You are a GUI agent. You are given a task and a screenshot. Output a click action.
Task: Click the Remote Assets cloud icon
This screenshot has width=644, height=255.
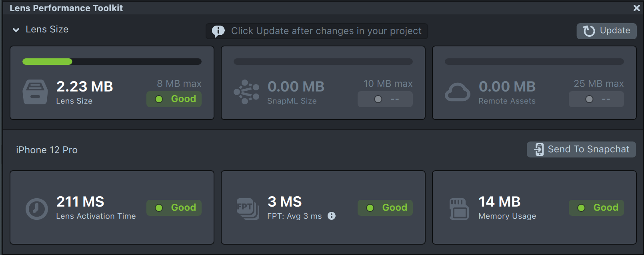pos(458,92)
